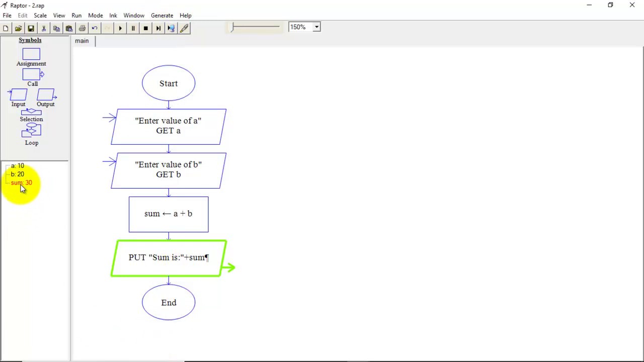Open the Mode menu
The height and width of the screenshot is (362, 644).
pyautogui.click(x=95, y=16)
